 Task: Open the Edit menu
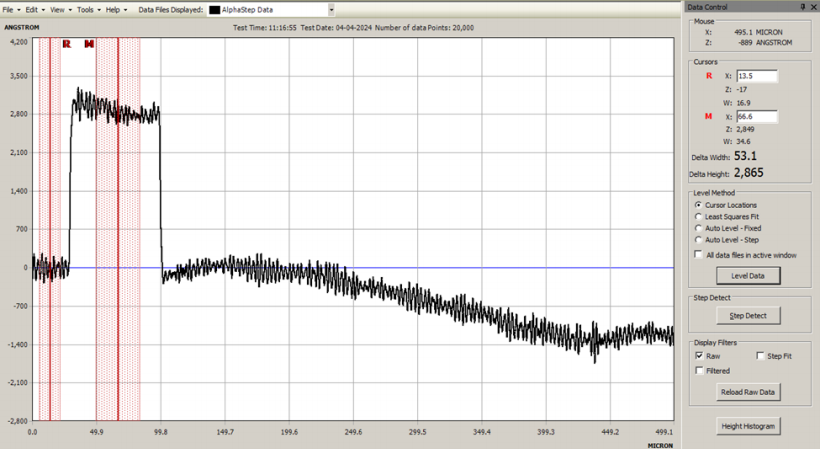[x=32, y=10]
